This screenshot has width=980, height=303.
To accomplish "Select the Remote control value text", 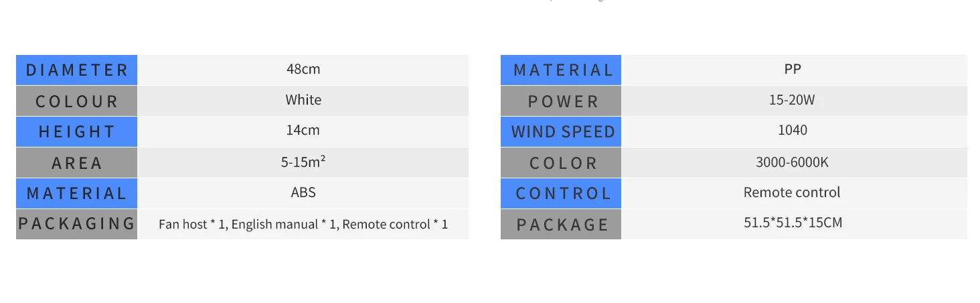I will pyautogui.click(x=793, y=192).
